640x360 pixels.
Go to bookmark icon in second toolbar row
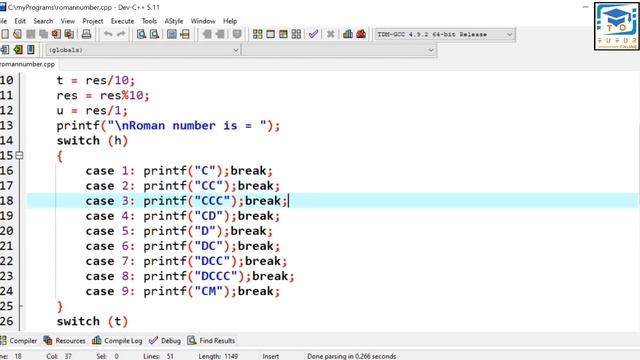31,50
